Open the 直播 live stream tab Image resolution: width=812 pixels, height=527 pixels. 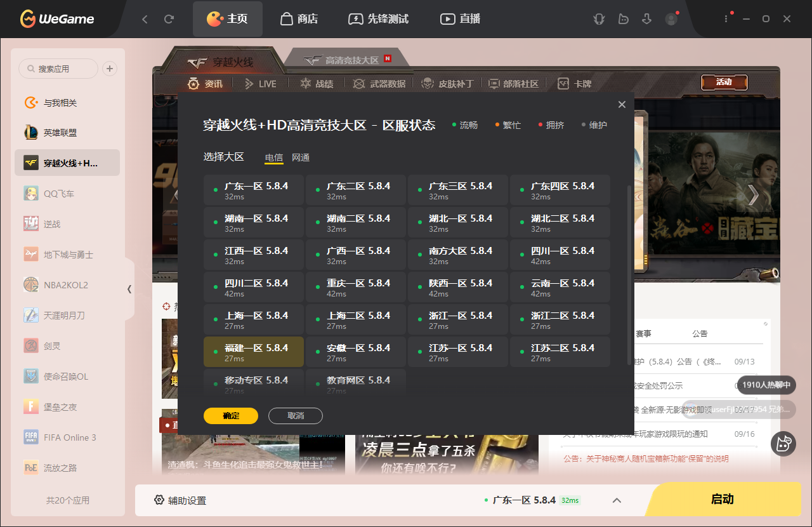point(461,19)
